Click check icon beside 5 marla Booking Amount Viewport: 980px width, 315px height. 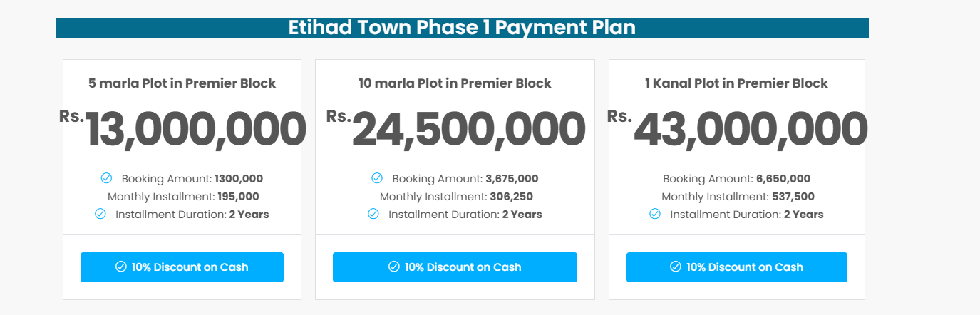[106, 178]
